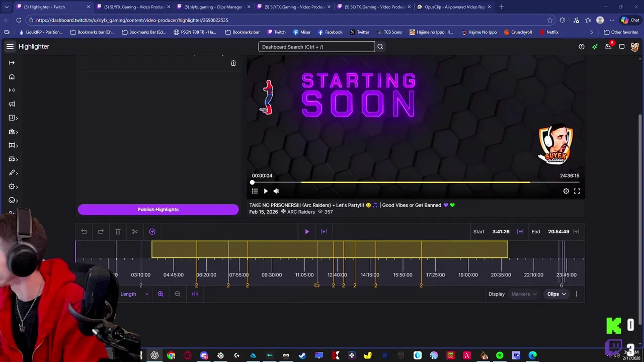Open the Netflix bookmark

tap(549, 32)
